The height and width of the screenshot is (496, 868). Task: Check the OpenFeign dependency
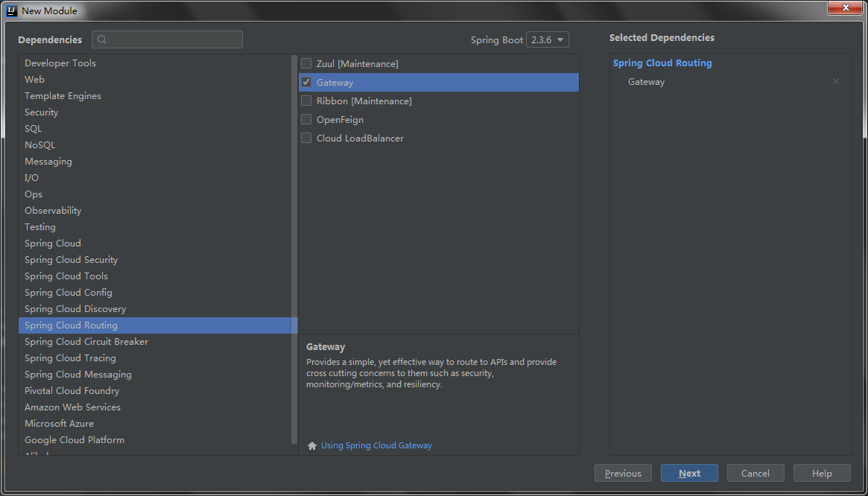pos(306,120)
